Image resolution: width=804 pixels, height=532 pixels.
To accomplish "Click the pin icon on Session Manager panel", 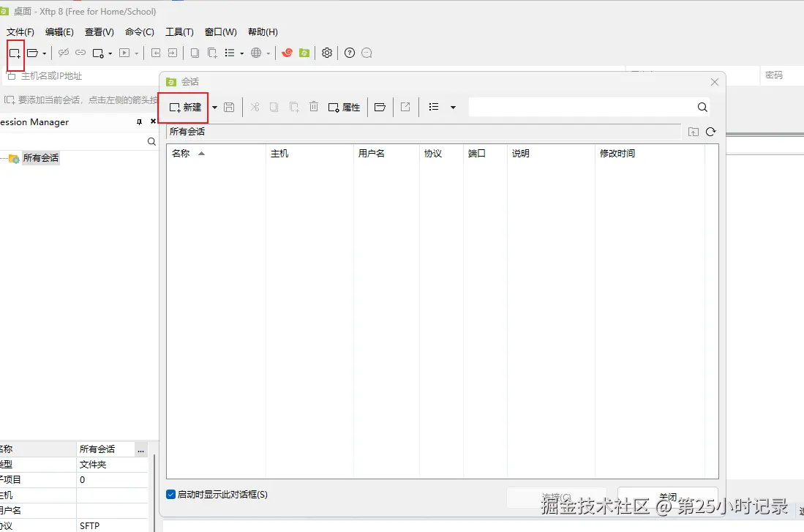I will point(139,121).
